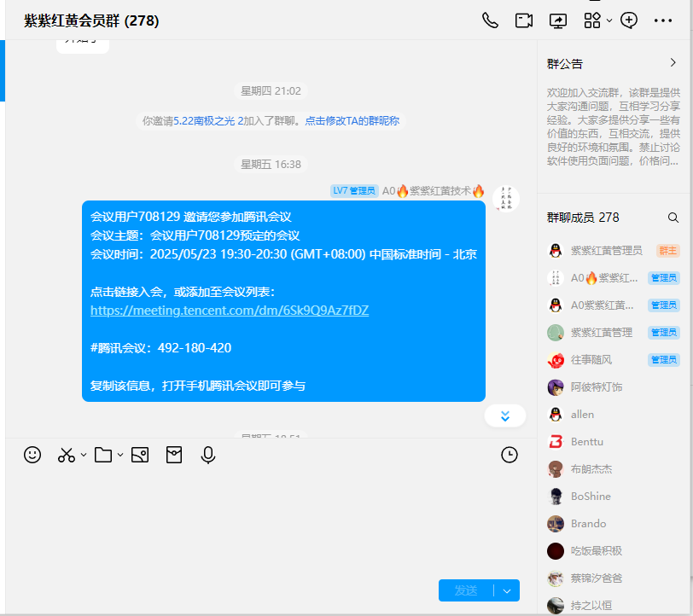Image resolution: width=693 pixels, height=616 pixels.
Task: Open the more options three-dot menu
Action: [x=663, y=20]
